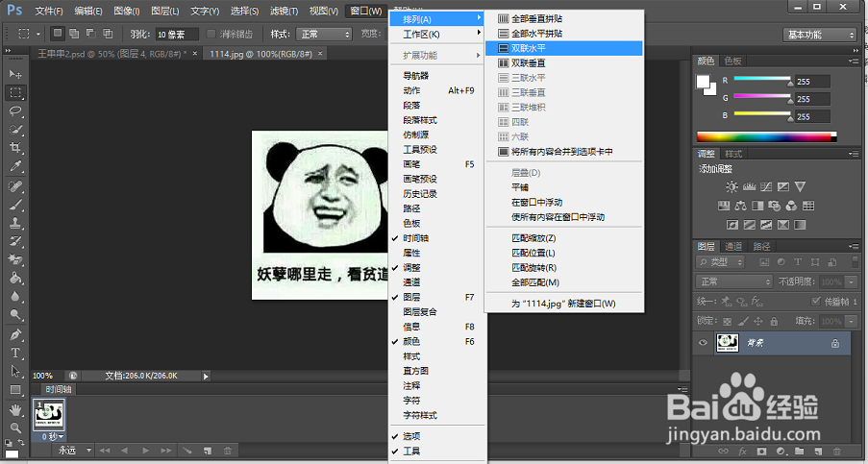This screenshot has height=464, width=868.
Task: Toggle visibility of the 背景 layer
Action: (703, 343)
